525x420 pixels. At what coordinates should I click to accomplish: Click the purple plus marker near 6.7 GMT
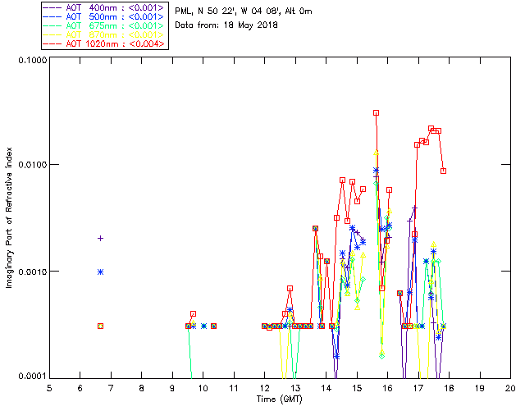(x=100, y=239)
